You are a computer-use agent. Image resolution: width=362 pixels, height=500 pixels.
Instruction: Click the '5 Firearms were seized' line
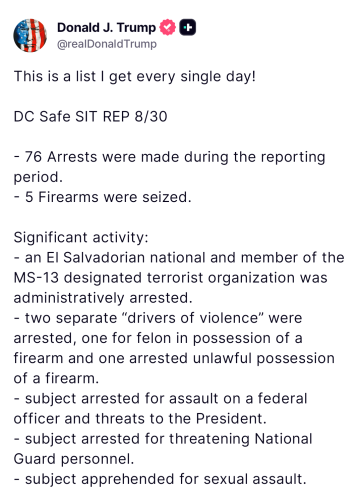click(x=103, y=197)
